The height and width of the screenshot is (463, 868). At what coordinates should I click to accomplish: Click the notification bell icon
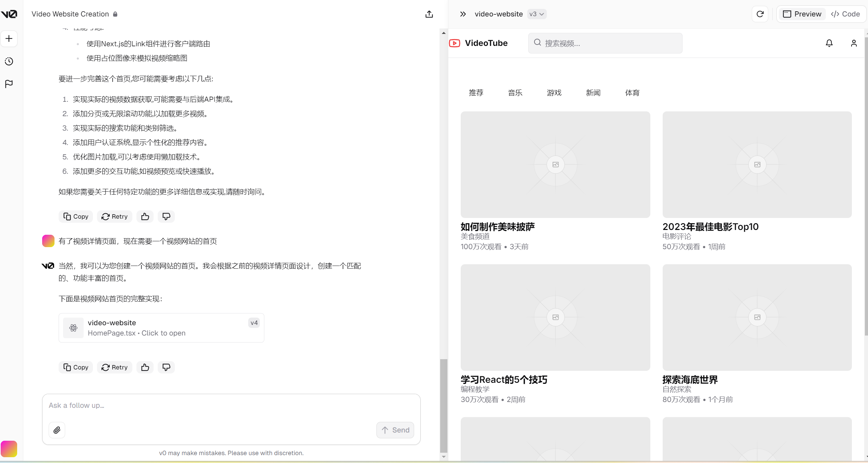coord(829,43)
